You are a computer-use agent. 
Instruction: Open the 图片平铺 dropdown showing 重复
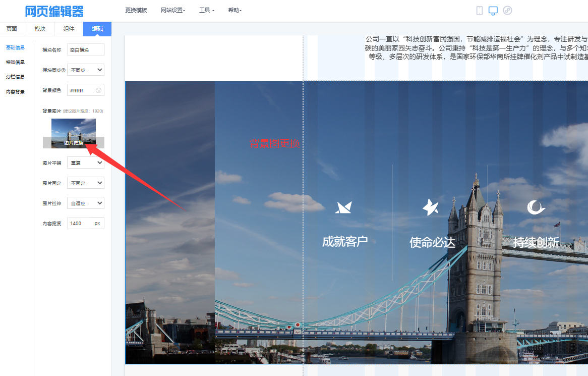86,163
